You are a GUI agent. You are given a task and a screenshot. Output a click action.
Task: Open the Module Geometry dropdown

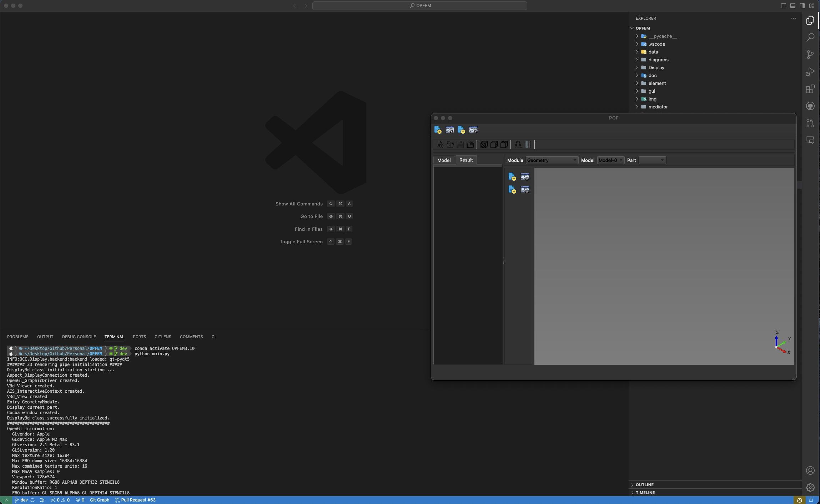click(x=552, y=160)
